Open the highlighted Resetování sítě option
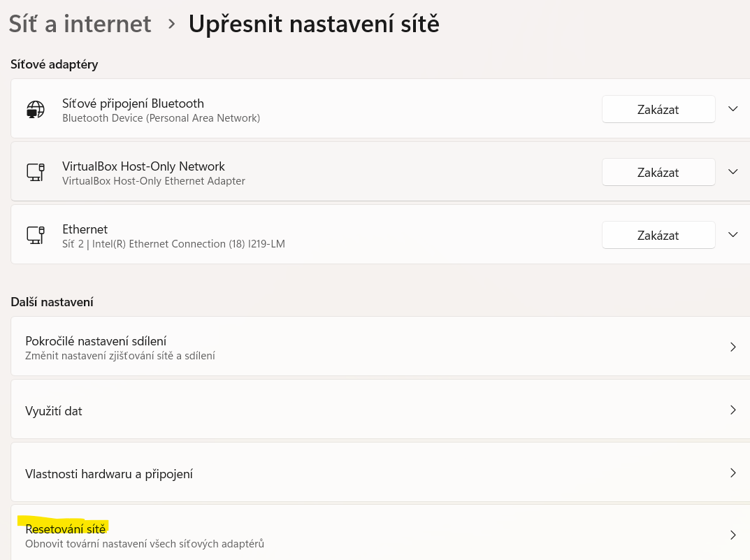Image resolution: width=750 pixels, height=560 pixels. (65, 529)
